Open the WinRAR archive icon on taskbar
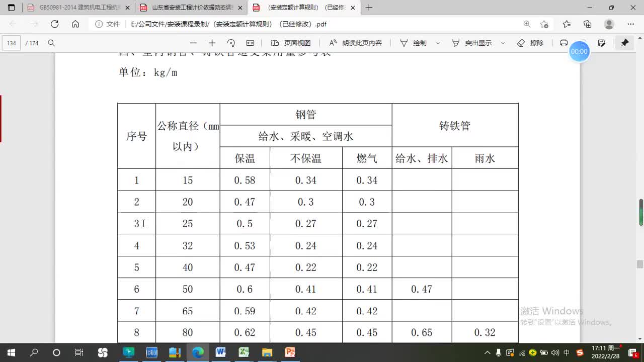The height and width of the screenshot is (362, 644). [x=175, y=352]
